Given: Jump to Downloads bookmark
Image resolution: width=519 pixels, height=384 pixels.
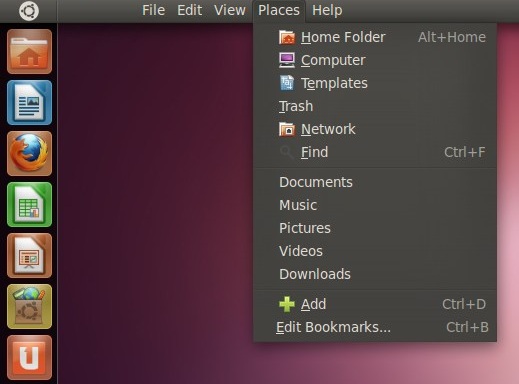Looking at the screenshot, I should [375, 274].
